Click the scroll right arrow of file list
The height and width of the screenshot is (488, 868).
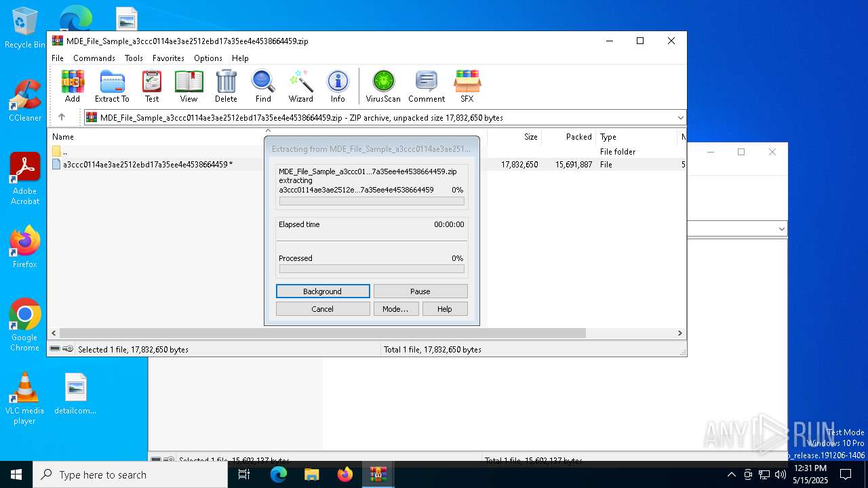680,333
